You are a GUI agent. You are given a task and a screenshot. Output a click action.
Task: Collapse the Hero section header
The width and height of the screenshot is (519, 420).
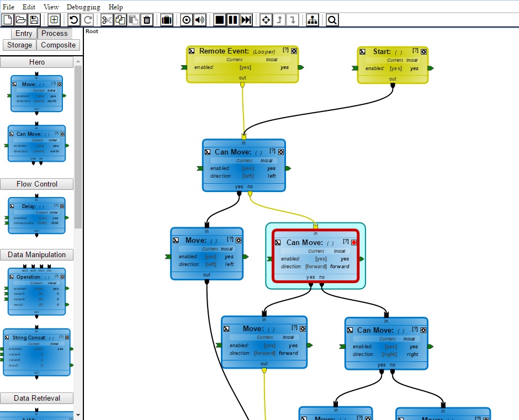tap(37, 62)
